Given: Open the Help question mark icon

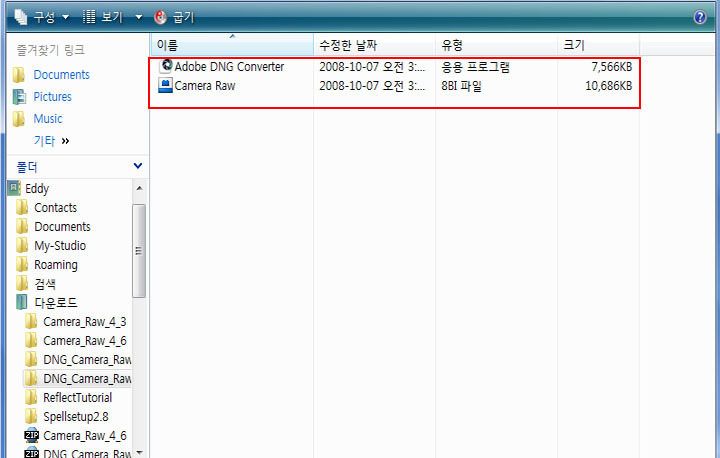Looking at the screenshot, I should [700, 17].
